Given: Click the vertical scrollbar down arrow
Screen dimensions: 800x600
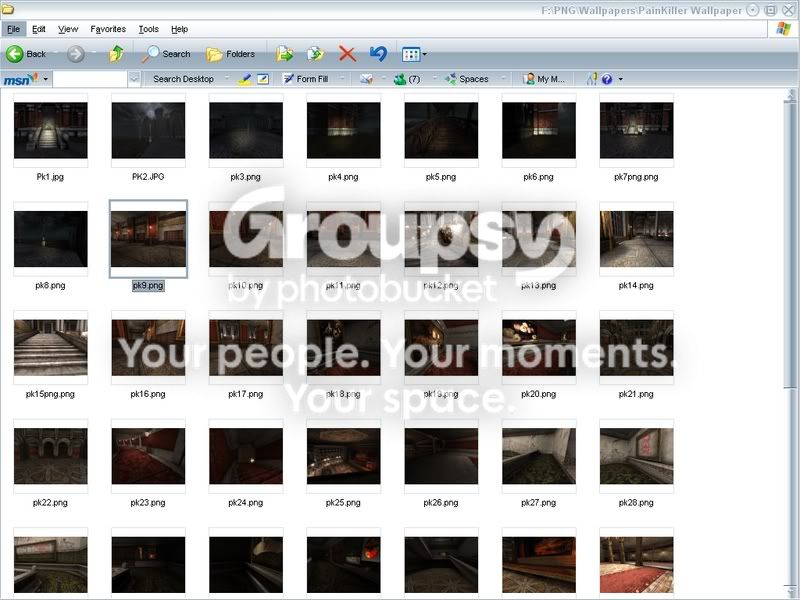Looking at the screenshot, I should [x=790, y=593].
